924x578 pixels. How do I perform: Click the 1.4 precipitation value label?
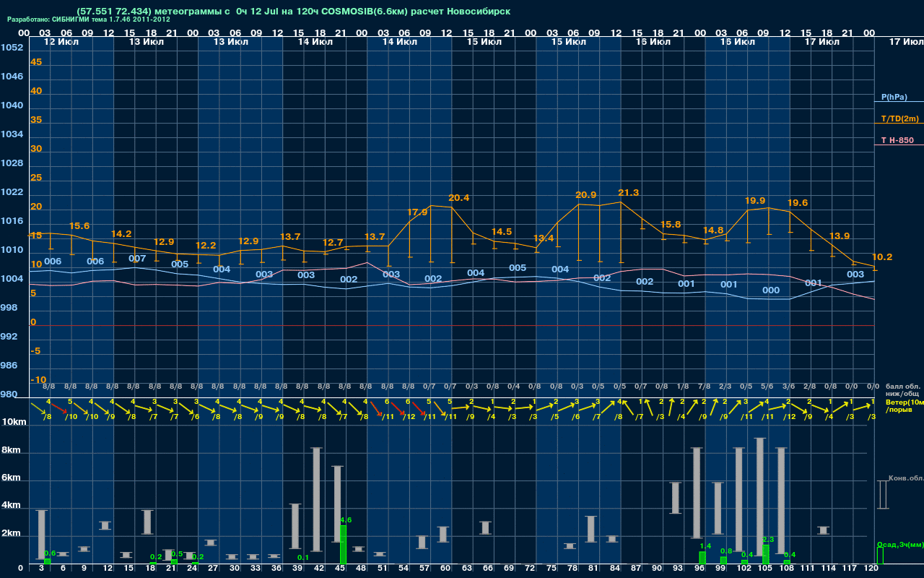point(706,546)
